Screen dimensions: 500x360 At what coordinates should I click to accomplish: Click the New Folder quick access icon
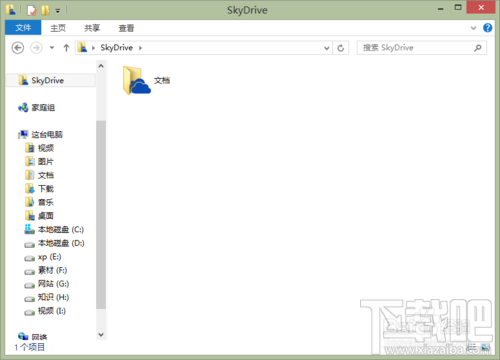pyautogui.click(x=45, y=10)
